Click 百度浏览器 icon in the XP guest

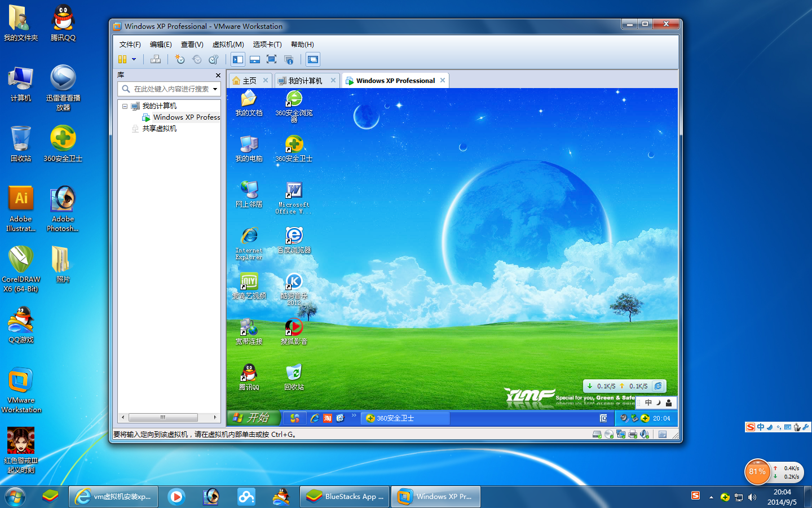(294, 241)
